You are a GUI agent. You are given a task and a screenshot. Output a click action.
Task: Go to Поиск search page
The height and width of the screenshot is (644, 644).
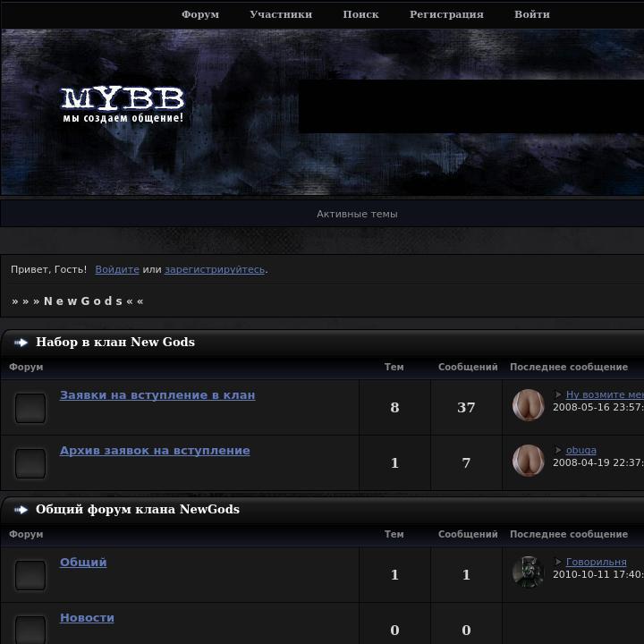point(360,14)
